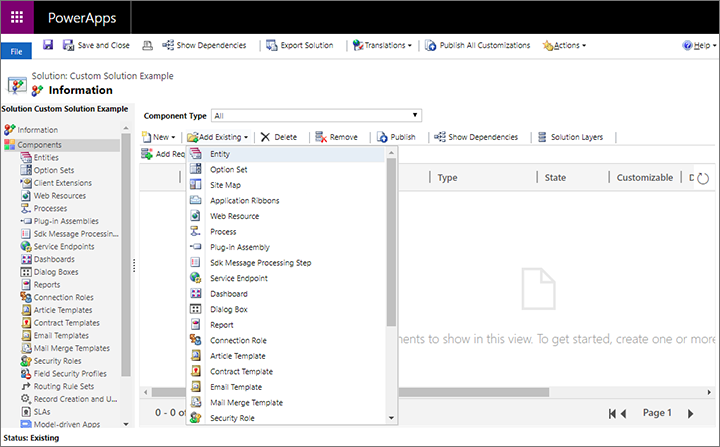Click the Email Template menu icon

[196, 386]
